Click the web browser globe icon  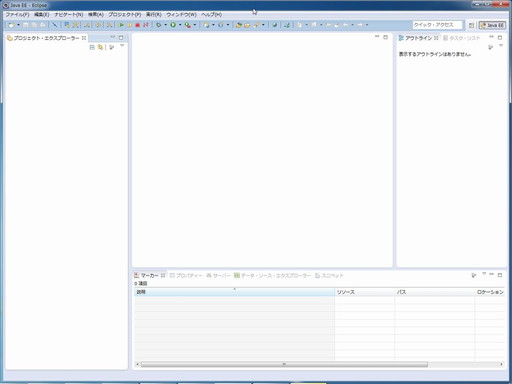point(274,25)
